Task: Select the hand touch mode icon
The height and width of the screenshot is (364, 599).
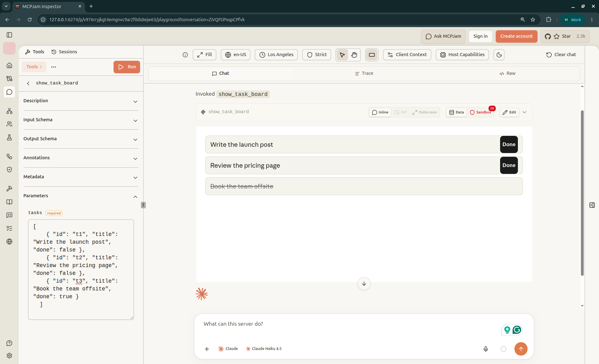Action: pyautogui.click(x=354, y=55)
